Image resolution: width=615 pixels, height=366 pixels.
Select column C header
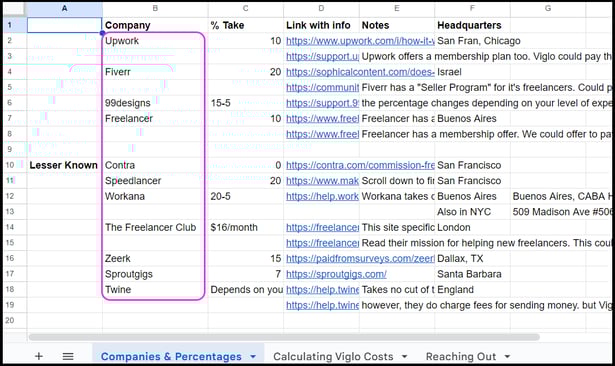point(246,8)
